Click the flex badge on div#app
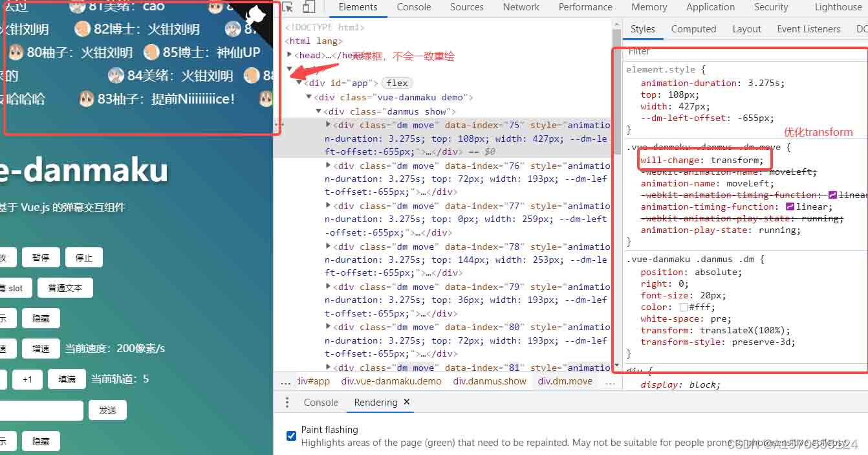This screenshot has width=868, height=455. (397, 83)
